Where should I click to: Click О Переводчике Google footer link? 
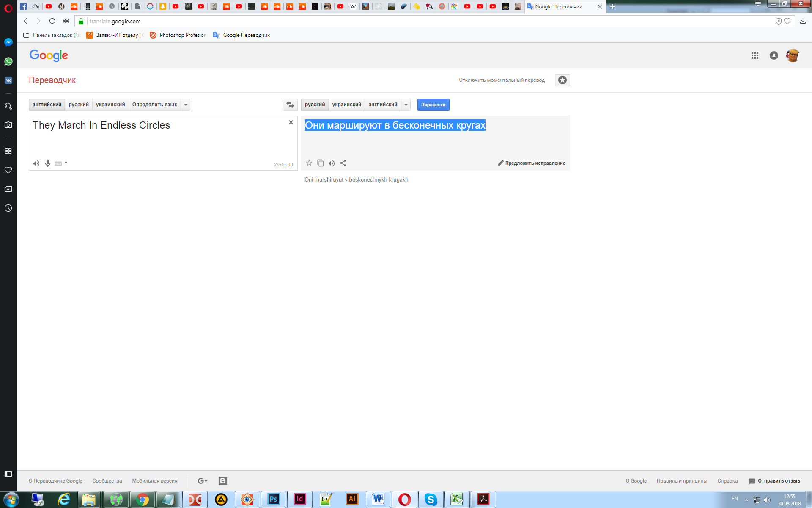55,481
